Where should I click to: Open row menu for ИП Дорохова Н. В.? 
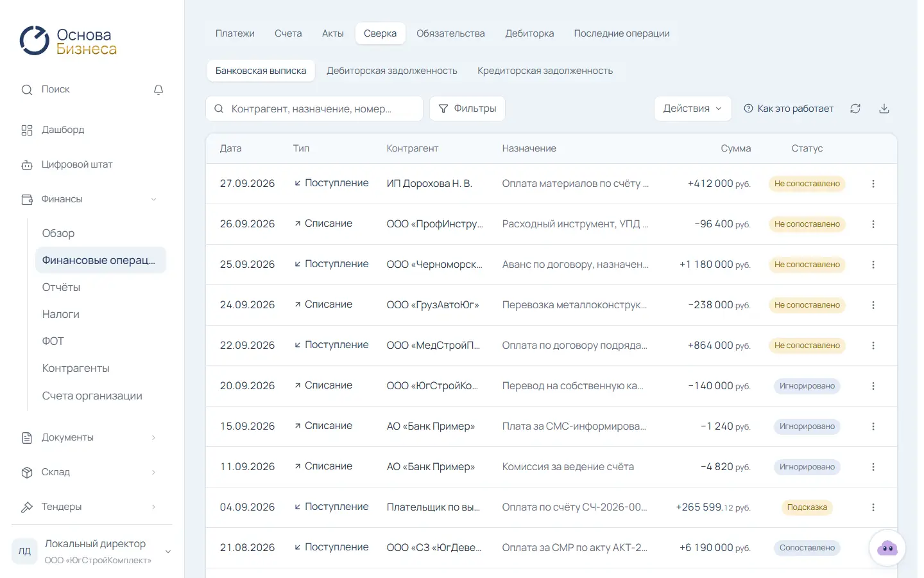[x=873, y=184]
